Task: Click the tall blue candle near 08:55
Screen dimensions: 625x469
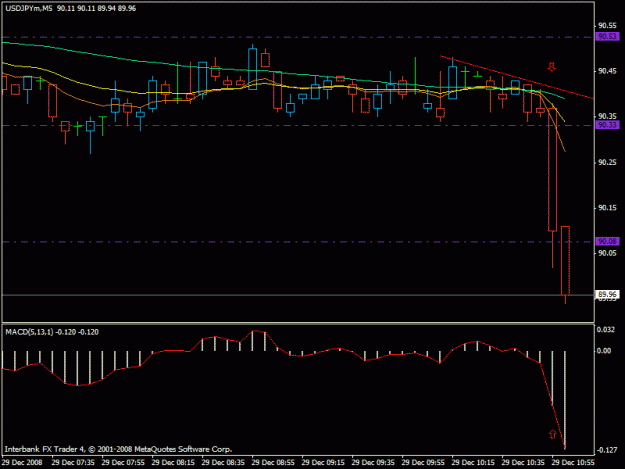Action: click(x=252, y=69)
